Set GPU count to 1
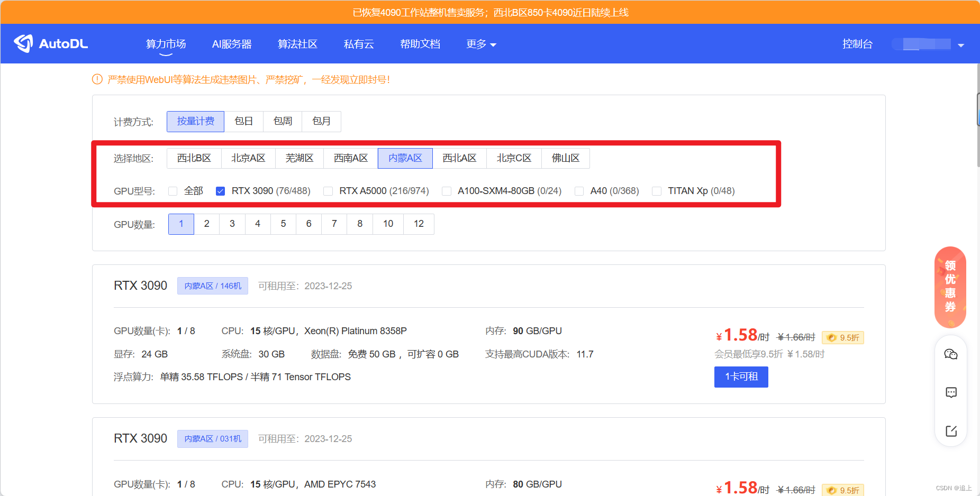980x496 pixels. [181, 224]
